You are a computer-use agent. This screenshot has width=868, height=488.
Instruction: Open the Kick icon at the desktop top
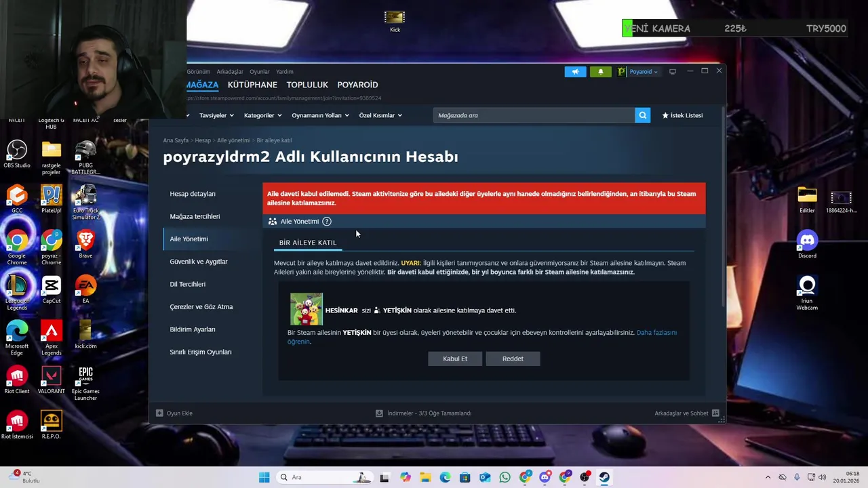pos(395,21)
